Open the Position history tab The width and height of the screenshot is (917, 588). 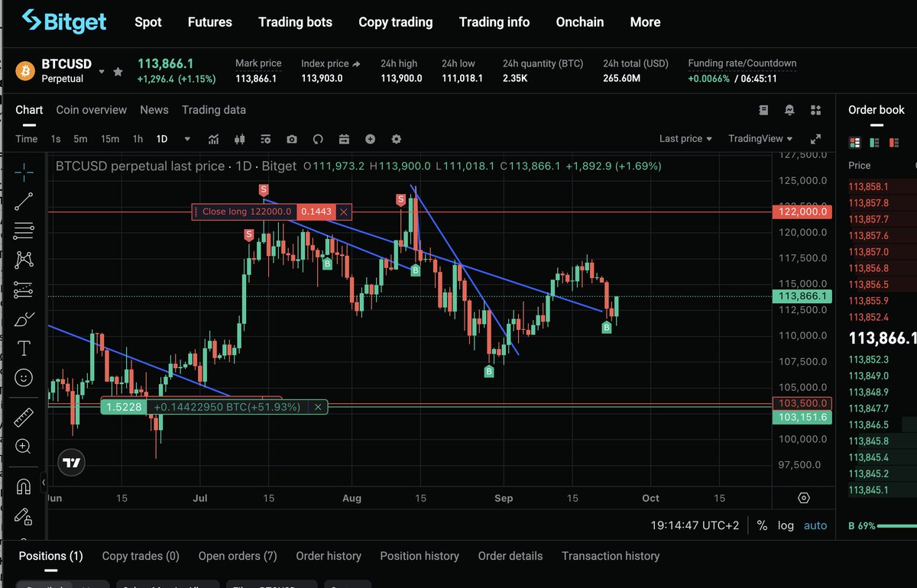pyautogui.click(x=420, y=556)
